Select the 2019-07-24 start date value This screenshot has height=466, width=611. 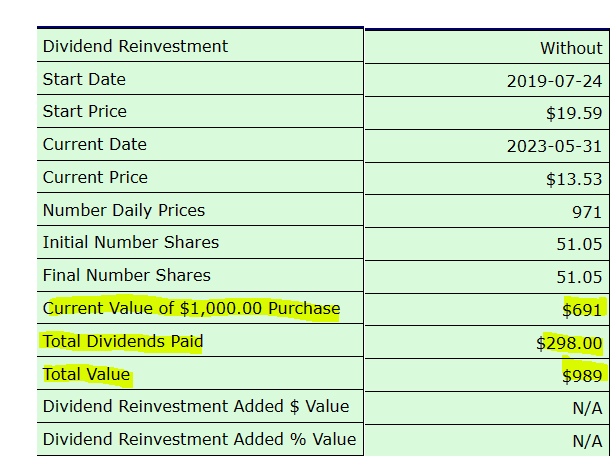[554, 81]
